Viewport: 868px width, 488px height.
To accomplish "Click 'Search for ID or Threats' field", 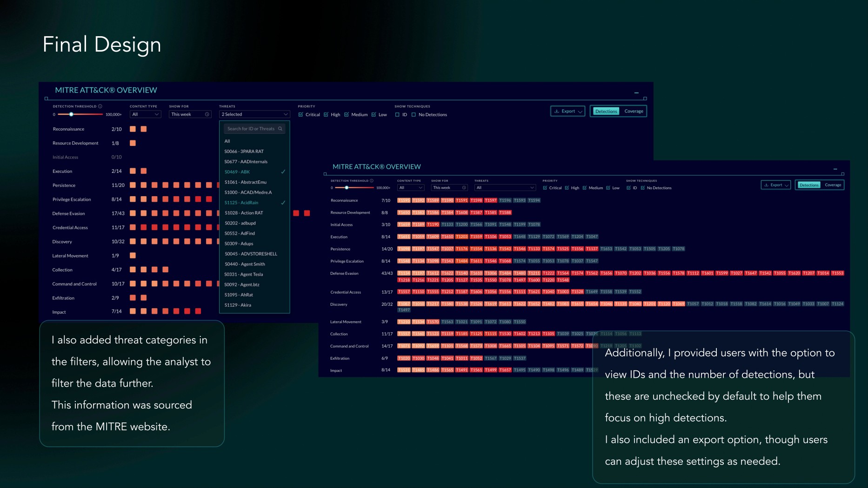I will (x=254, y=129).
